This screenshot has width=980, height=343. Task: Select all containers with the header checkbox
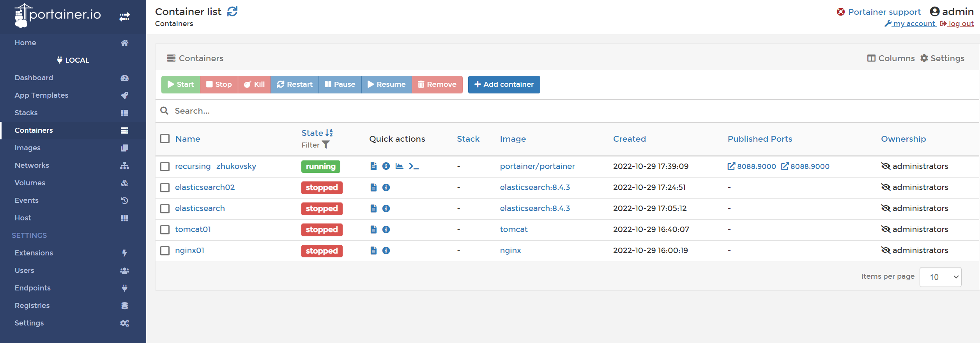coord(165,139)
